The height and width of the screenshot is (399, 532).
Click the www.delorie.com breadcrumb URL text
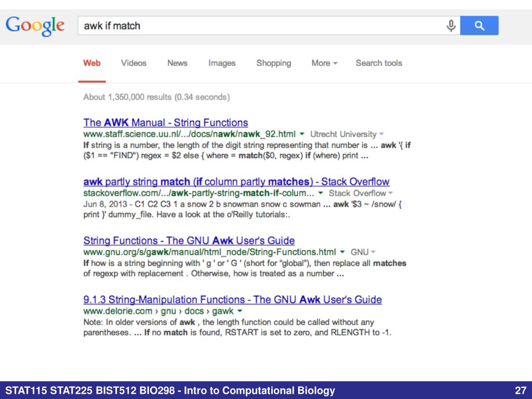click(158, 312)
